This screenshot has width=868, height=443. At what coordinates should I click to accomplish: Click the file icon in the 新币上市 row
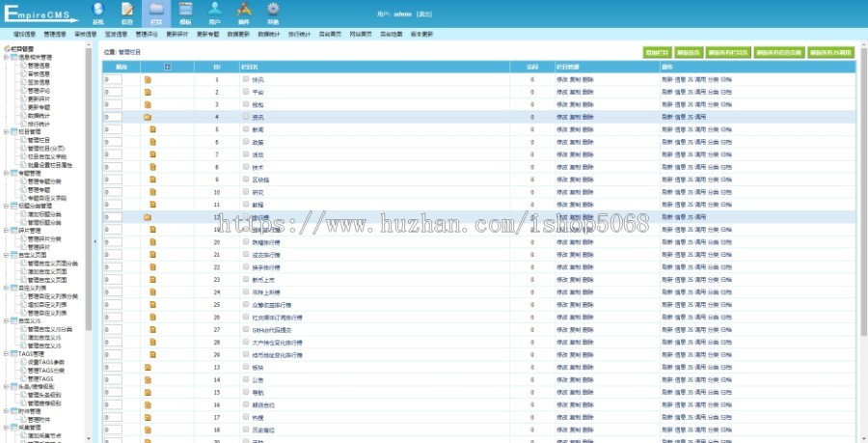coord(152,280)
